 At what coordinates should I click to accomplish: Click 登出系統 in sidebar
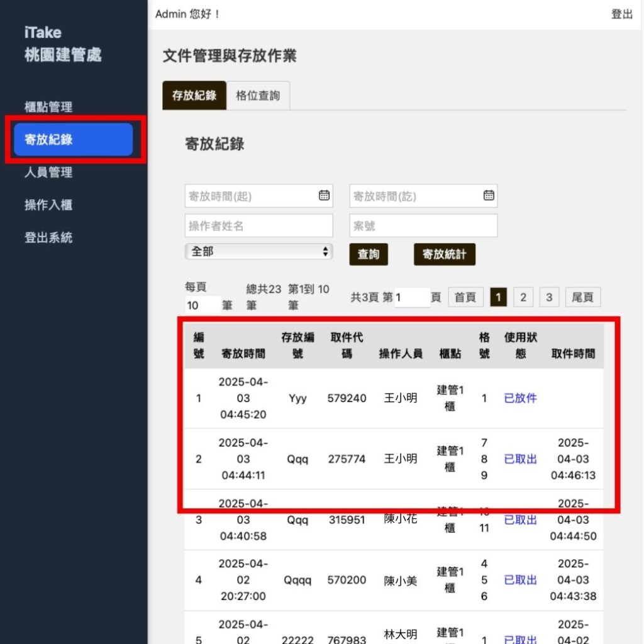(x=48, y=238)
